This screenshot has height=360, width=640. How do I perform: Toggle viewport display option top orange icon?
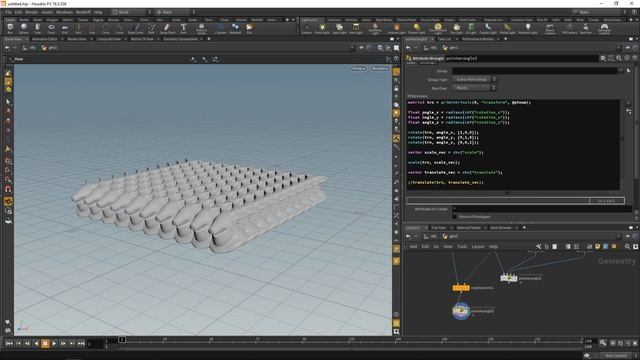[396, 71]
